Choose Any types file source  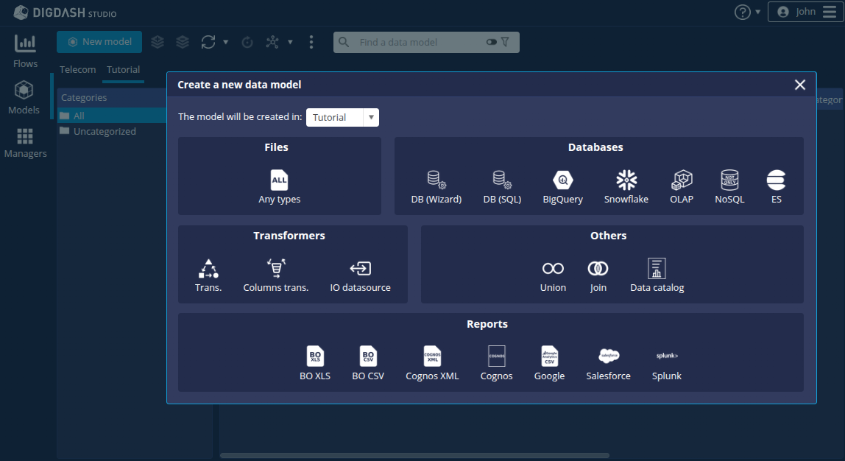pos(279,186)
